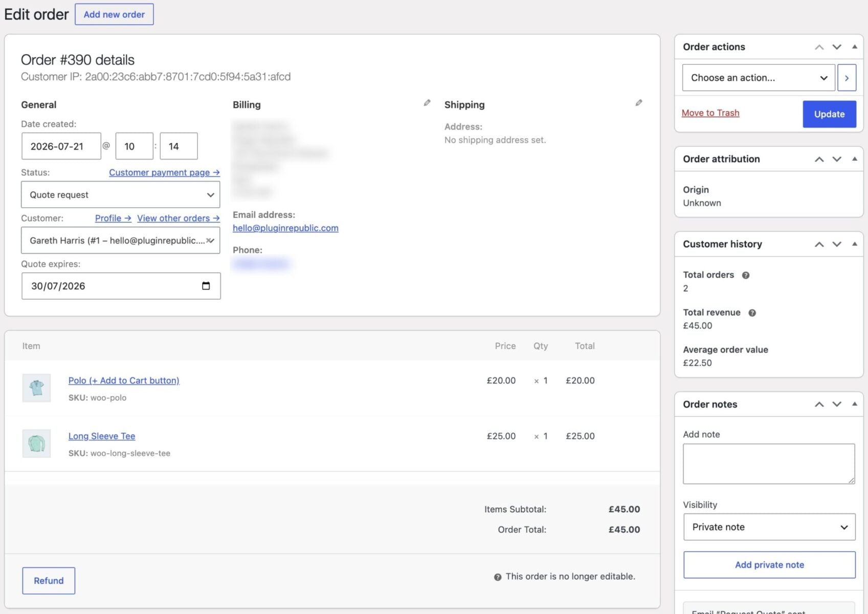The width and height of the screenshot is (868, 614).
Task: Click Move to Trash link
Action: pyautogui.click(x=710, y=113)
